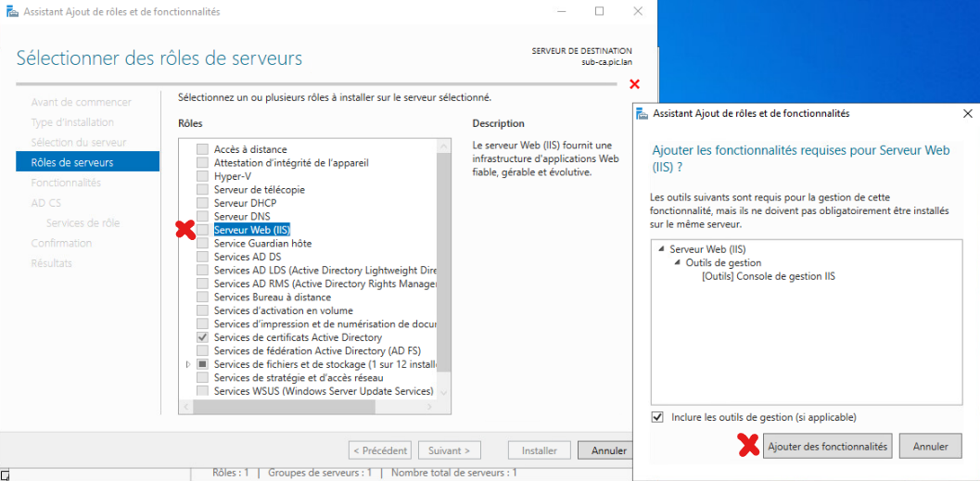This screenshot has width=980, height=481.
Task: Check the Service Guardian hôte checkbox
Action: (x=202, y=243)
